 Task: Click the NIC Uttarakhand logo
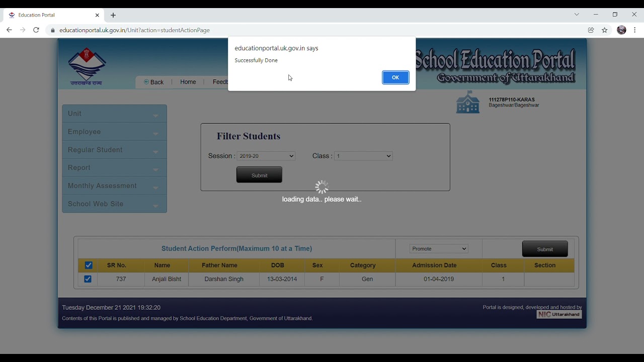click(x=559, y=314)
